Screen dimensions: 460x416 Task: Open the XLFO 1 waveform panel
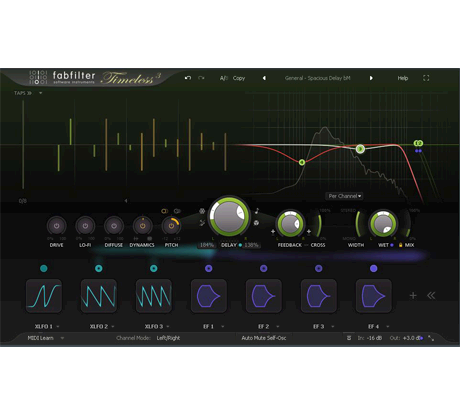44,296
